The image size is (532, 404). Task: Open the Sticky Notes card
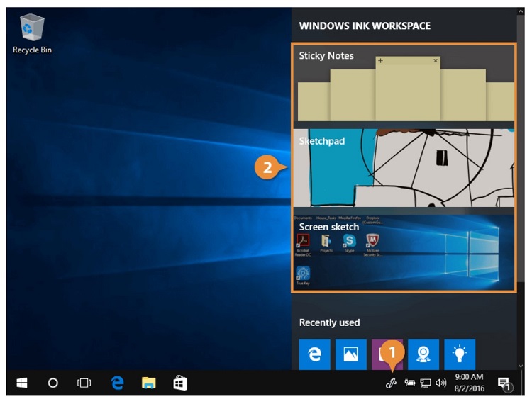pyautogui.click(x=404, y=84)
